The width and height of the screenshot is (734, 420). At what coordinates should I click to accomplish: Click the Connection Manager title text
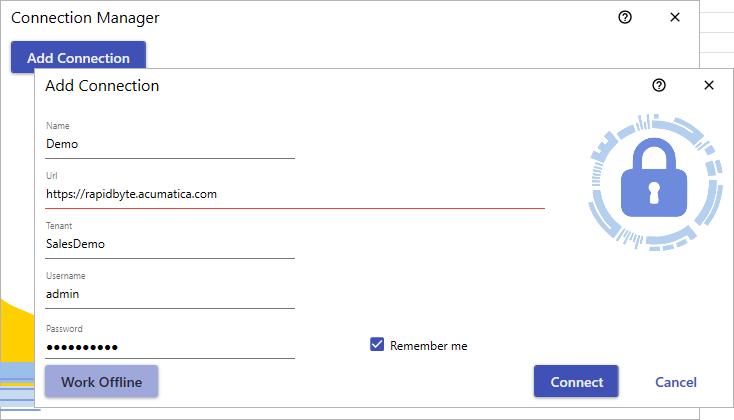pos(85,18)
